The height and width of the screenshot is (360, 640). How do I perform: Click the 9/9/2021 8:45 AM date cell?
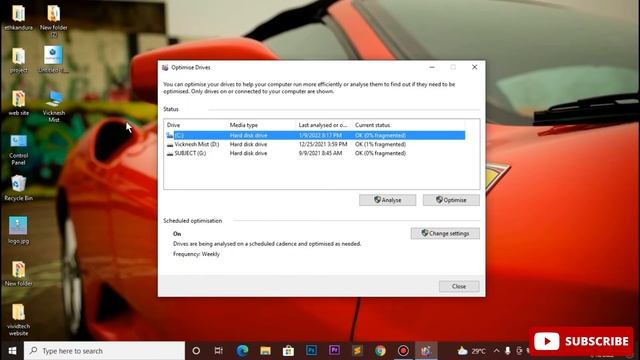pos(320,153)
